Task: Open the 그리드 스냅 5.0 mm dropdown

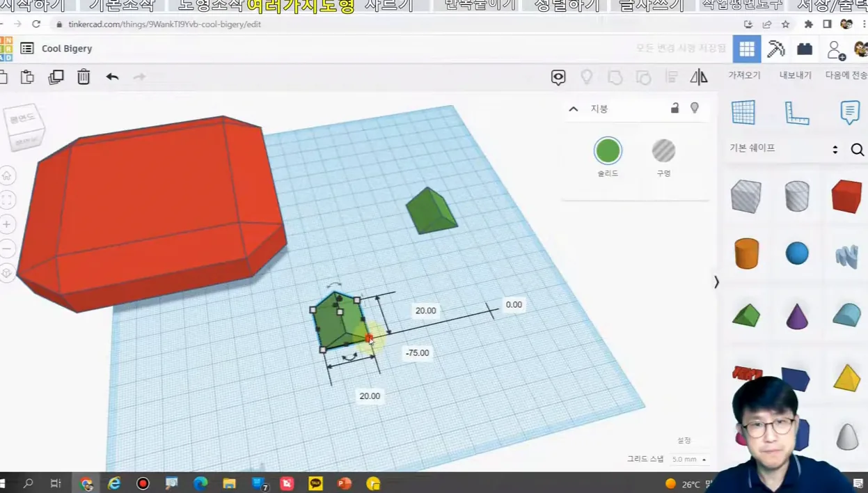Action: [689, 460]
